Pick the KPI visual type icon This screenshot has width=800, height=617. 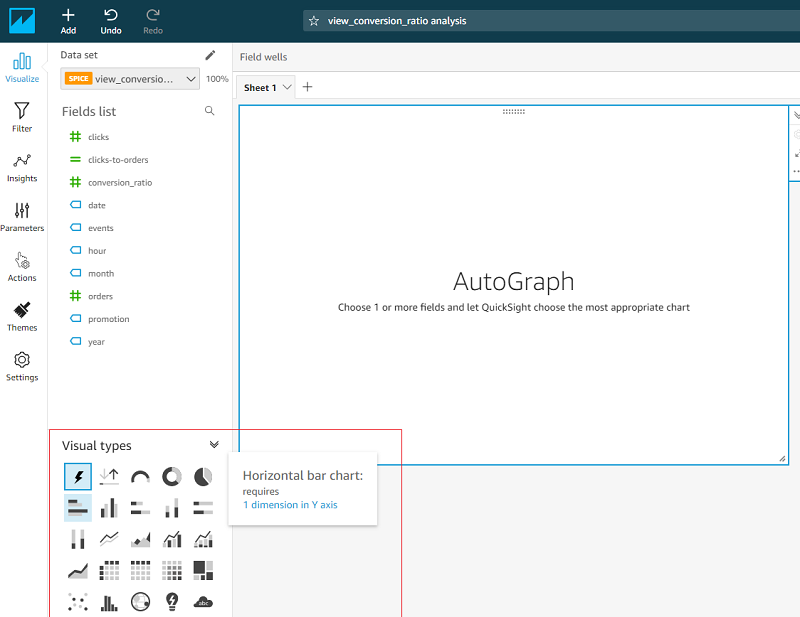point(110,476)
